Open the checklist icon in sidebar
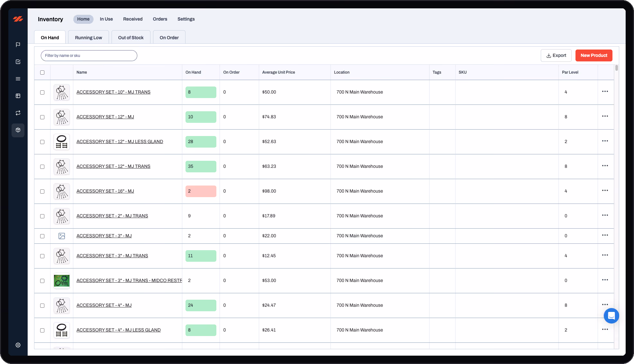 [x=18, y=62]
